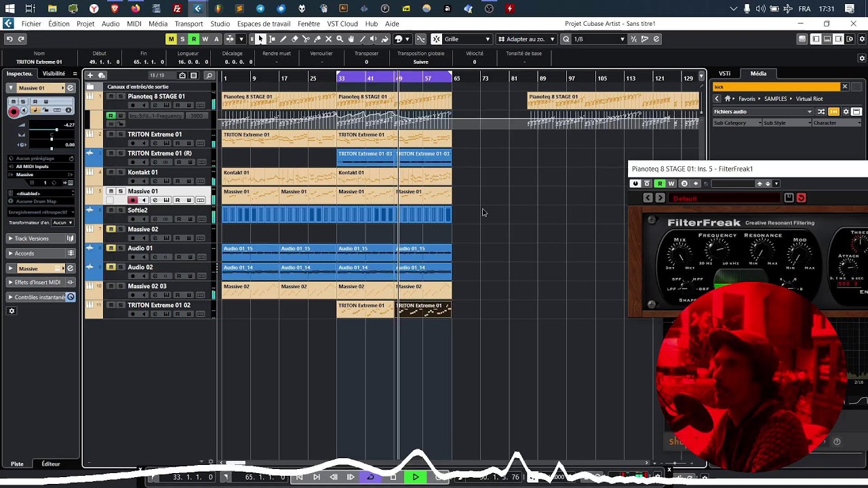Open the Fichiers audio filter dropdown

coord(763,111)
